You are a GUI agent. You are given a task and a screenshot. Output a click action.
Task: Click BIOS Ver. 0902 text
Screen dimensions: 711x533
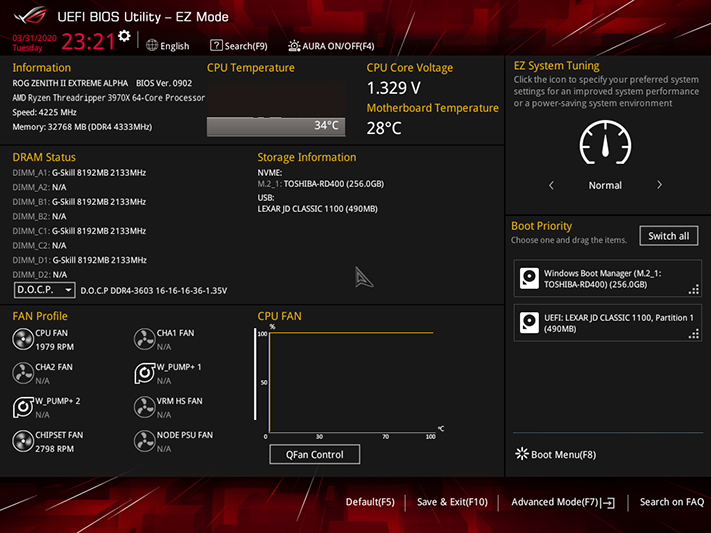click(164, 83)
